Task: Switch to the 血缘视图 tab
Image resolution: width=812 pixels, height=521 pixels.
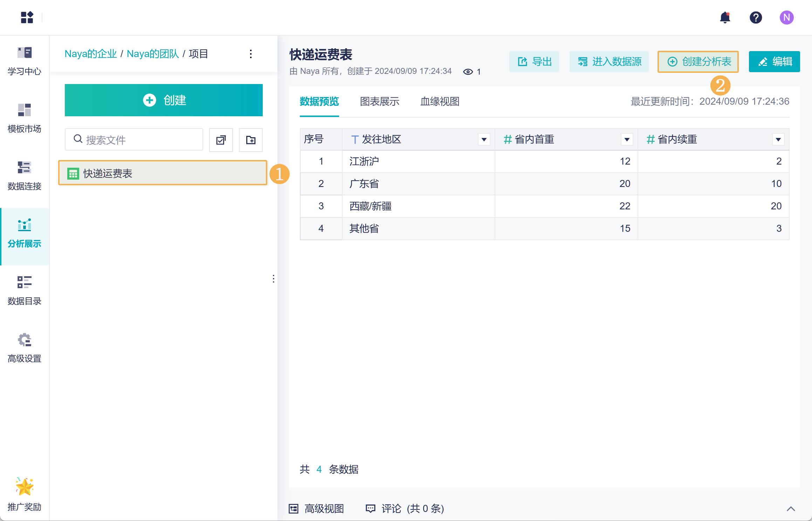Action: [x=440, y=102]
